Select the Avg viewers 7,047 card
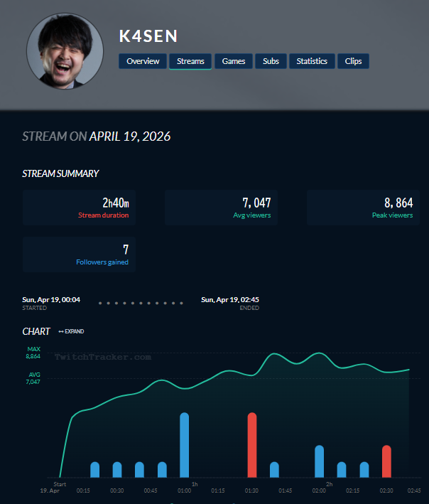Image resolution: width=429 pixels, height=504 pixels. pos(221,208)
